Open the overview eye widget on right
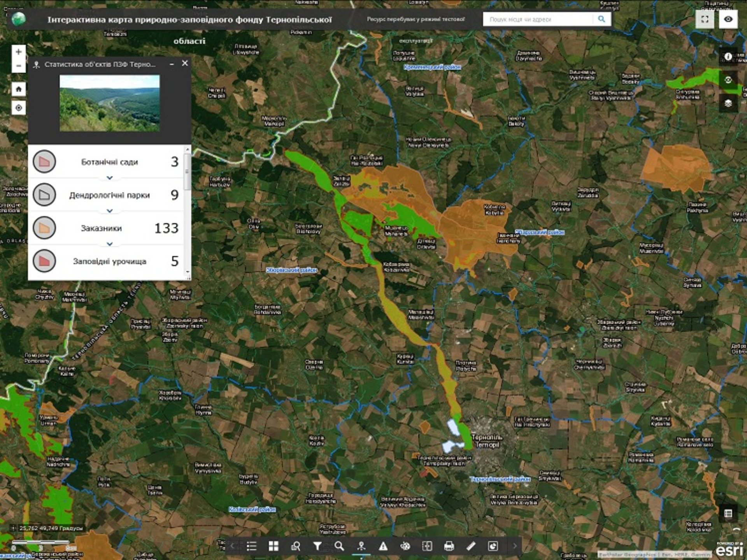 [x=728, y=80]
